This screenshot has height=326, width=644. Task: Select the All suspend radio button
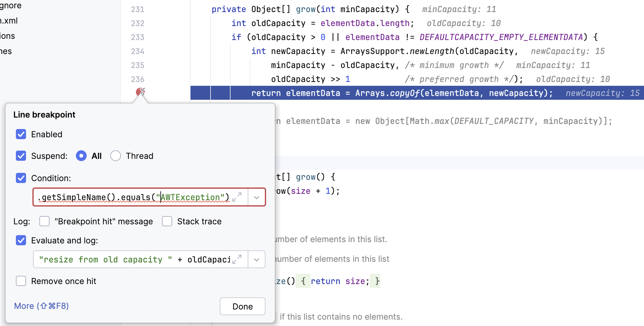point(81,156)
